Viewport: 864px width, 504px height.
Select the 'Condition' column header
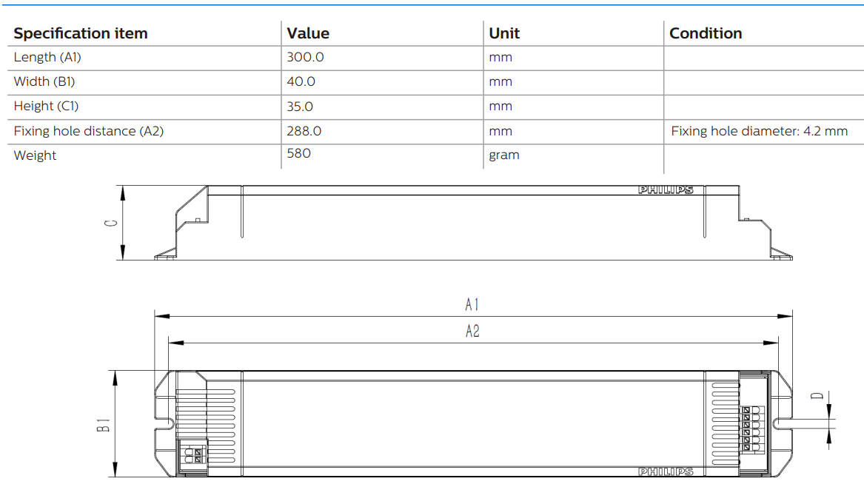coord(706,33)
